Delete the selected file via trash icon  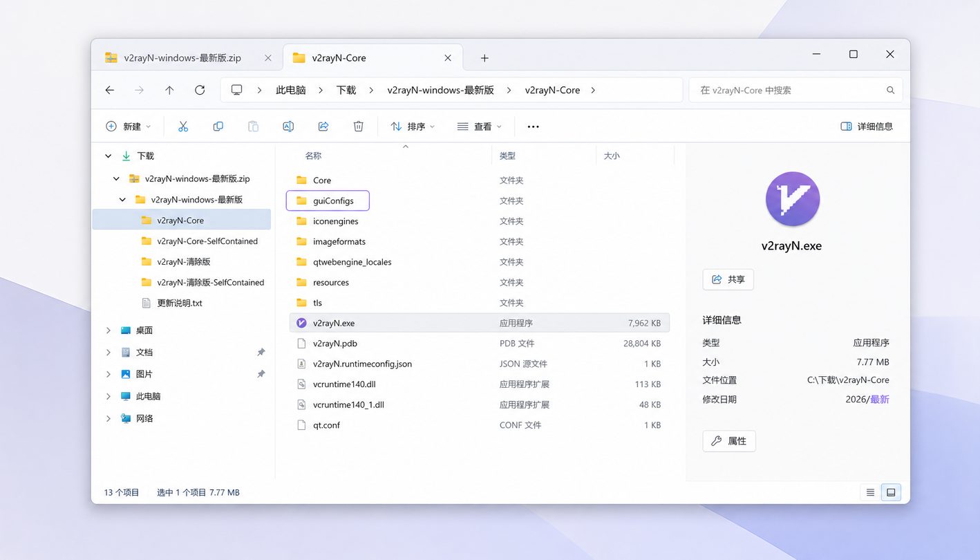tap(358, 127)
